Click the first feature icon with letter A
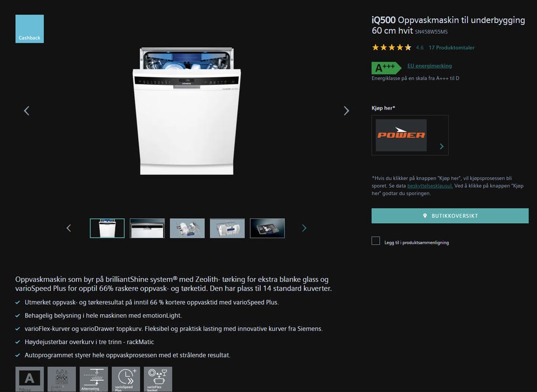 coord(30,379)
